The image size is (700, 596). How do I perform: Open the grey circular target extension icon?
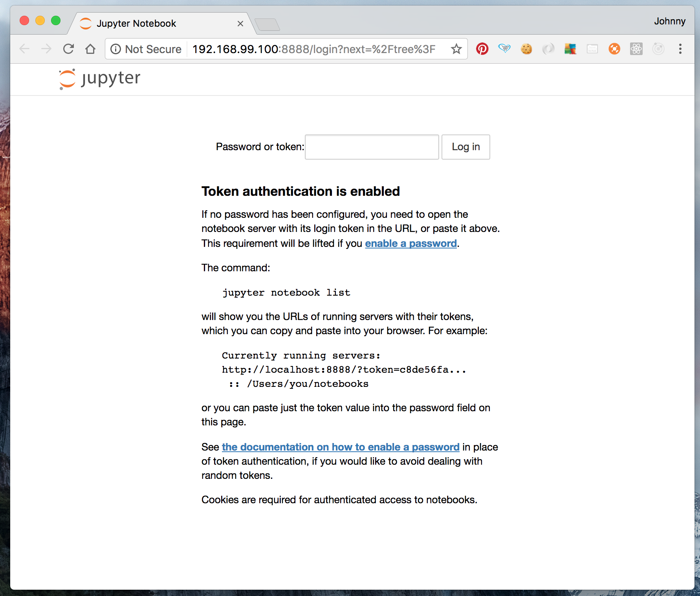point(658,49)
